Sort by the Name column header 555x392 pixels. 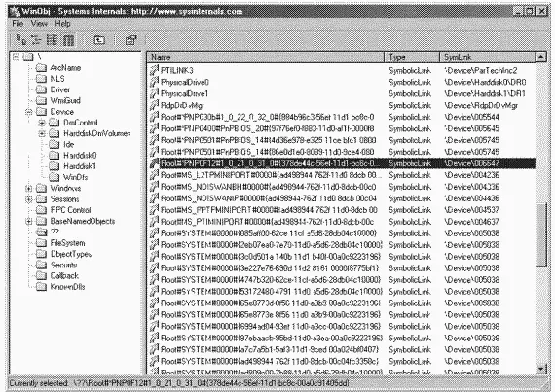266,57
